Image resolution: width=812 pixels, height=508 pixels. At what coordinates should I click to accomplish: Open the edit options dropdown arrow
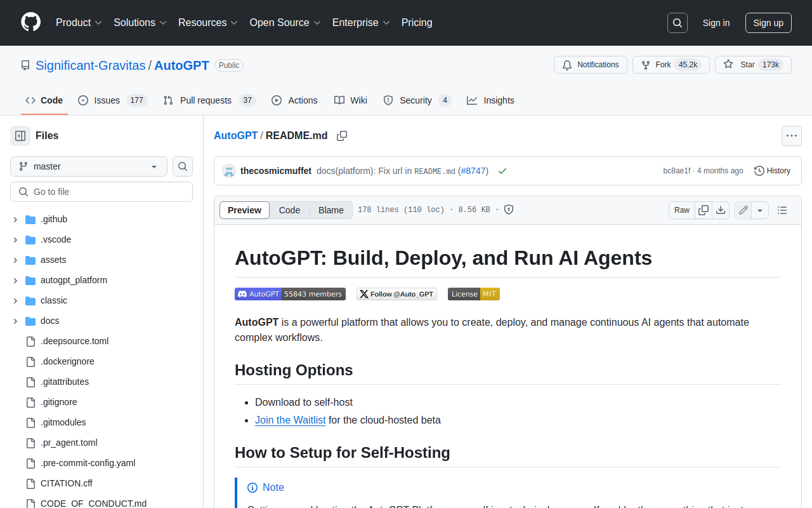[760, 210]
